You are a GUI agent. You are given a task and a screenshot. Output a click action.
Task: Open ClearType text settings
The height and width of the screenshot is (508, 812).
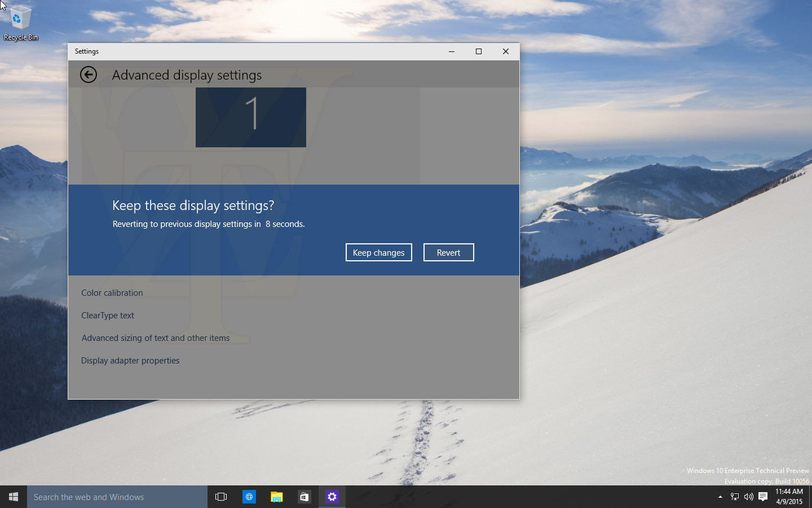(x=108, y=315)
